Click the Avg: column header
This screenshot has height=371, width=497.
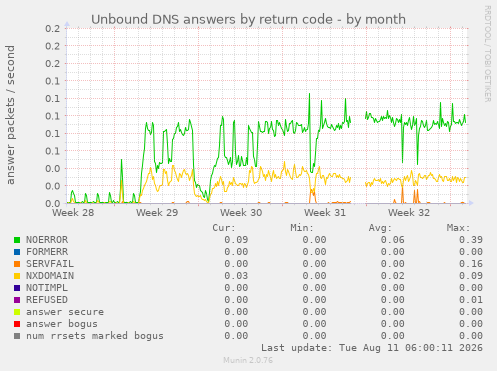380,228
